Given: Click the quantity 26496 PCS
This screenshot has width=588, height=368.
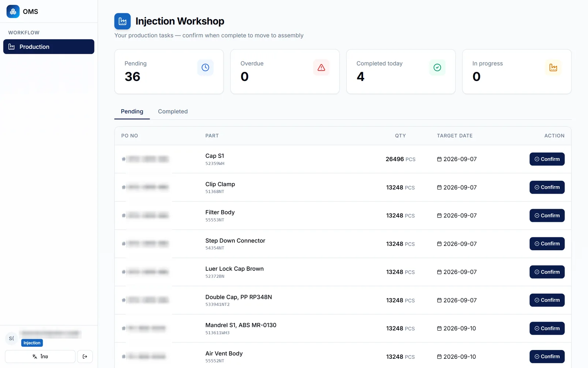Looking at the screenshot, I should [401, 159].
